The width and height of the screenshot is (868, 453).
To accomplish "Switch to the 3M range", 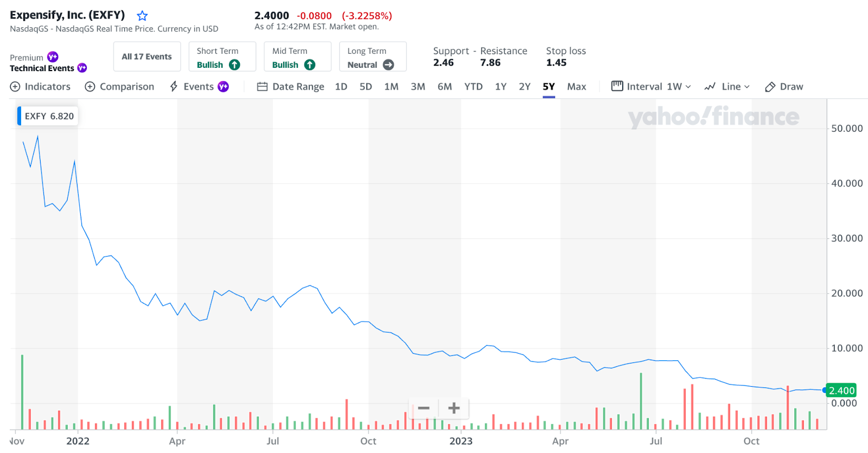I will 418,87.
